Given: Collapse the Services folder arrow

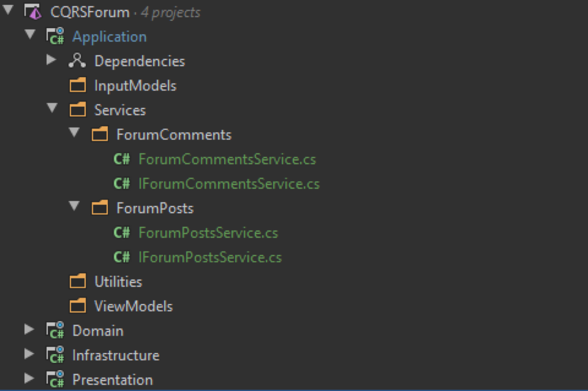Looking at the screenshot, I should [52, 108].
